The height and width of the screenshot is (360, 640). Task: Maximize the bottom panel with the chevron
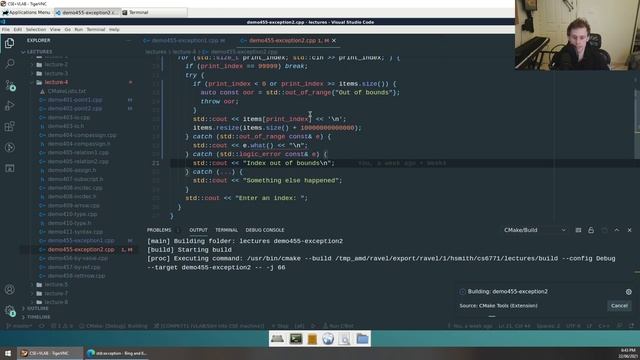point(617,230)
